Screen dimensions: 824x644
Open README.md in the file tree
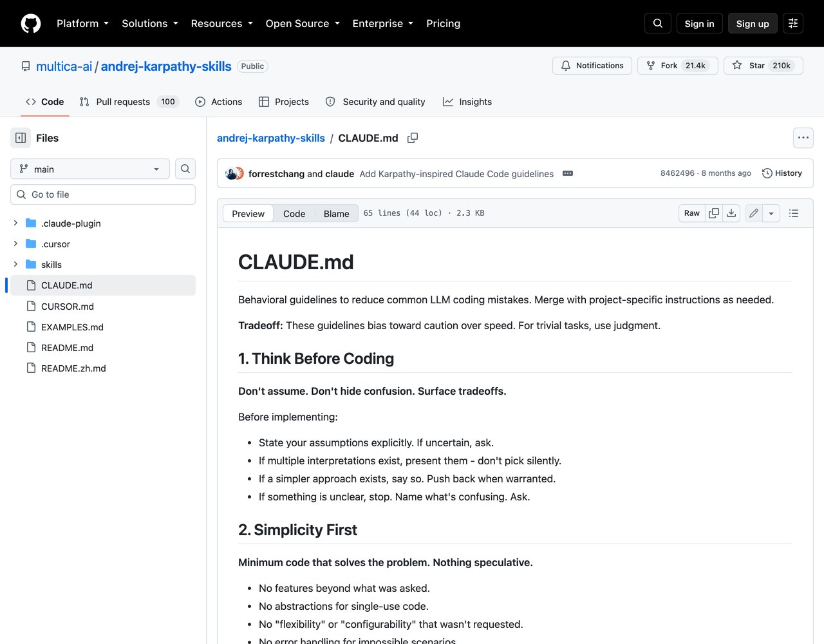(x=67, y=348)
